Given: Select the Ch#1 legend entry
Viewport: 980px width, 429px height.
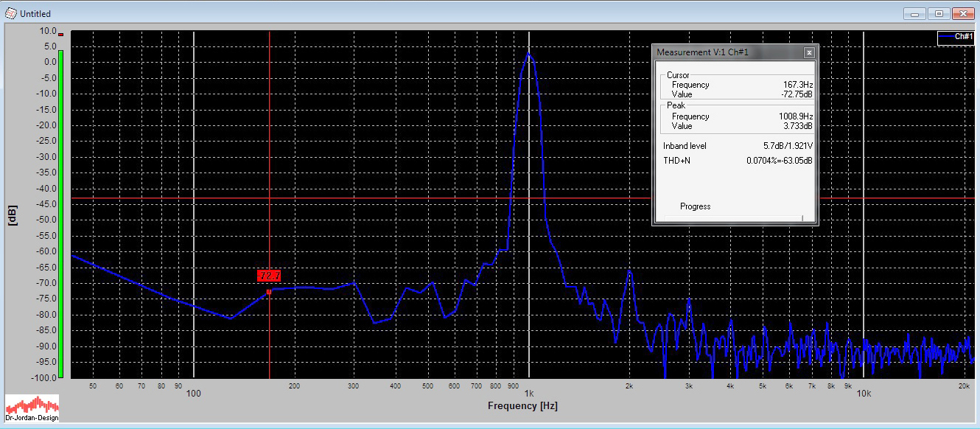Looking at the screenshot, I should click(955, 37).
